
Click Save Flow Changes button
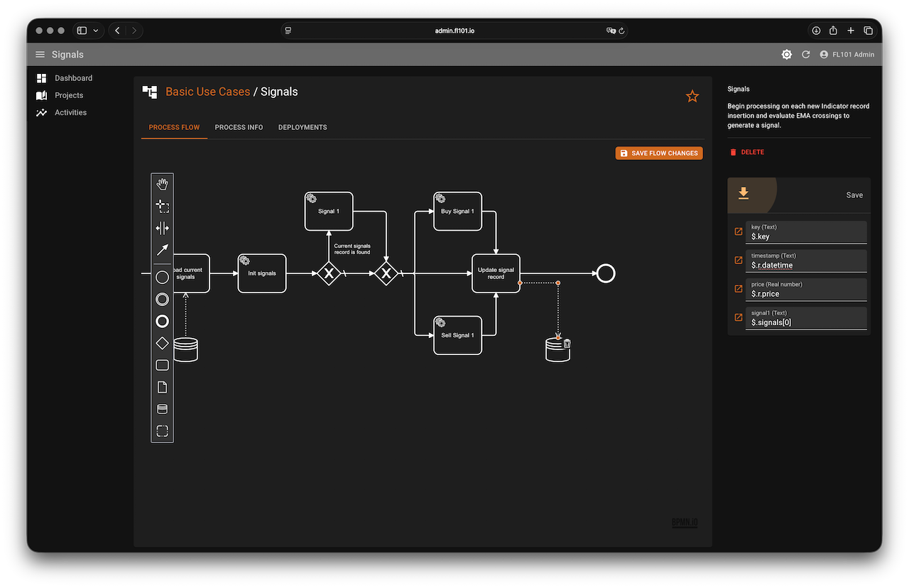[658, 153]
